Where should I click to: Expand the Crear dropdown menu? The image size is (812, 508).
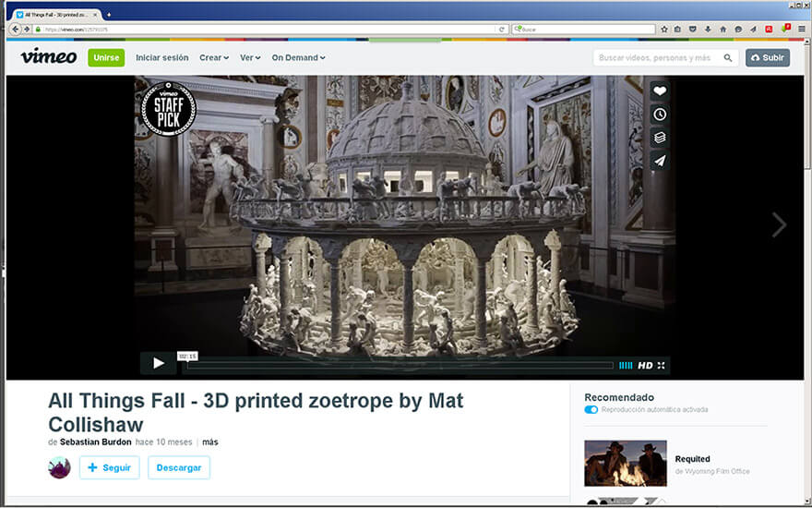(214, 57)
